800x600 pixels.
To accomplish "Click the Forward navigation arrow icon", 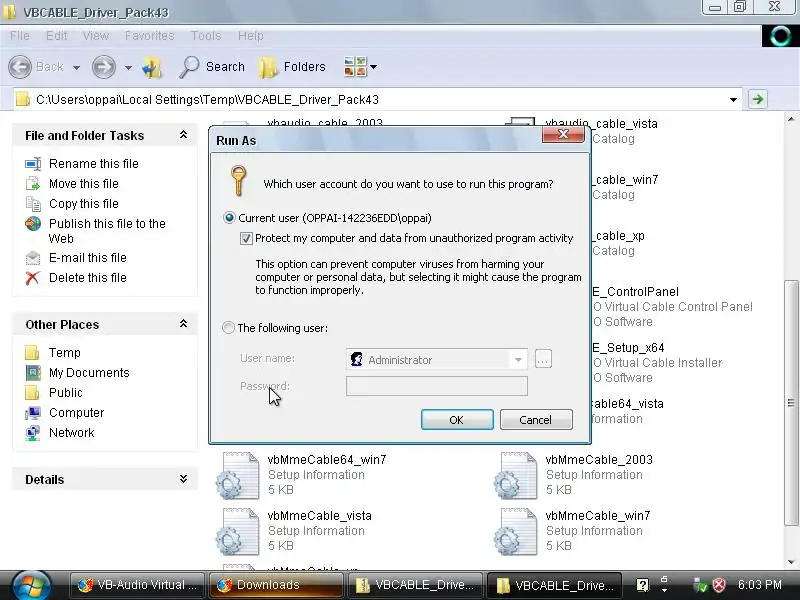I will pos(104,67).
